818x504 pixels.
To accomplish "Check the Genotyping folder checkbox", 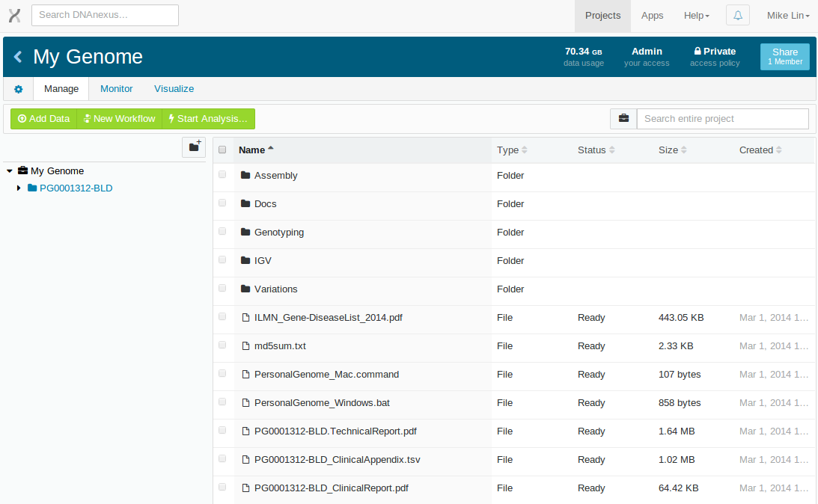I will click(222, 231).
